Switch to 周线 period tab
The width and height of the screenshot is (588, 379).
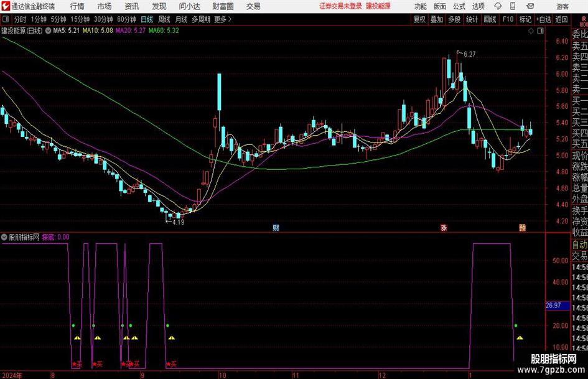pos(164,19)
